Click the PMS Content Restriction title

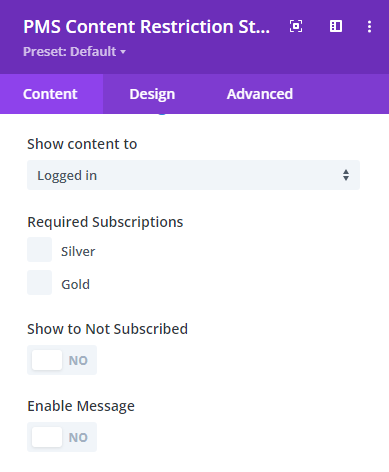click(147, 27)
